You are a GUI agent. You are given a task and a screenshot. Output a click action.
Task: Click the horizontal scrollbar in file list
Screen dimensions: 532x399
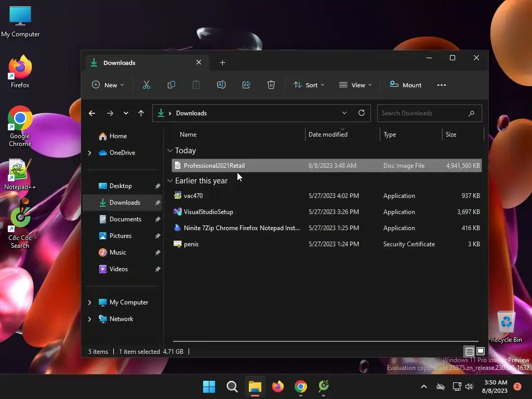pyautogui.click(x=325, y=341)
